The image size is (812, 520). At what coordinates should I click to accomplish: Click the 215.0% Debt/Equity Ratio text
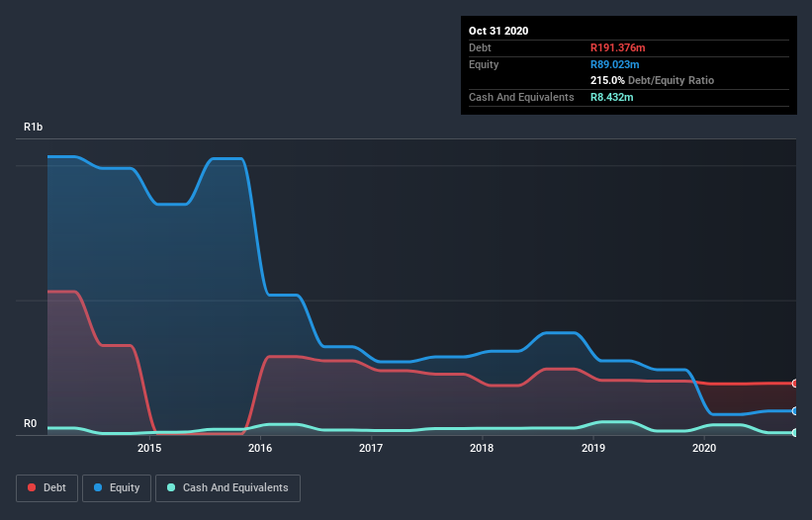tap(652, 81)
